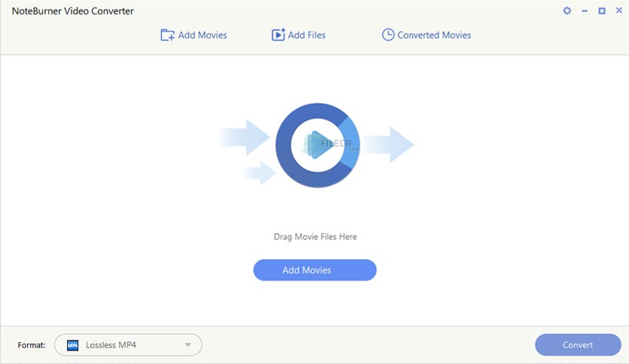The image size is (629, 364).
Task: Minimize the NoteBurner window
Action: [x=585, y=11]
